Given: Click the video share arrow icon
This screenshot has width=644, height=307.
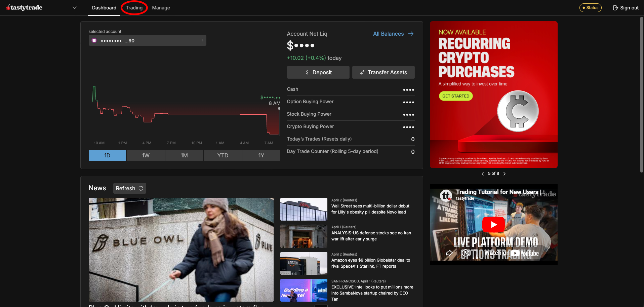Looking at the screenshot, I should [449, 253].
